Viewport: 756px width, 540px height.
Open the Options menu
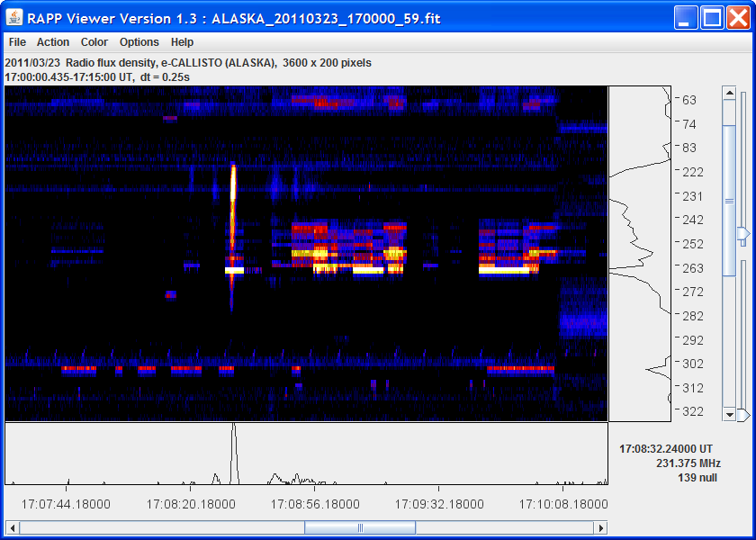[x=139, y=42]
